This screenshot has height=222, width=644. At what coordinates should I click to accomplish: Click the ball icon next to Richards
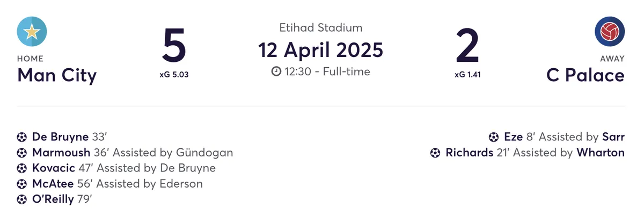435,153
